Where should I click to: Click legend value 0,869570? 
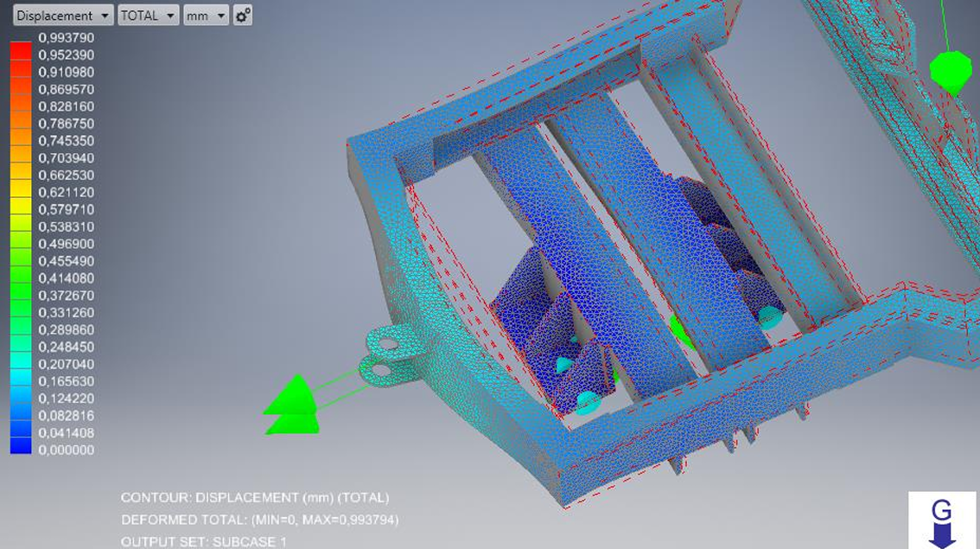tap(67, 89)
